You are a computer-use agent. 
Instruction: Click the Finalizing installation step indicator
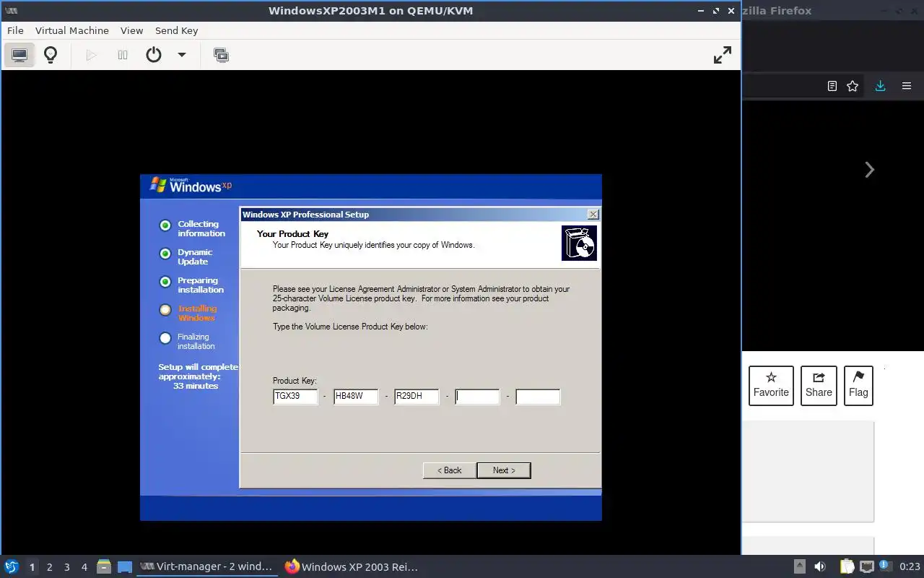pos(165,338)
